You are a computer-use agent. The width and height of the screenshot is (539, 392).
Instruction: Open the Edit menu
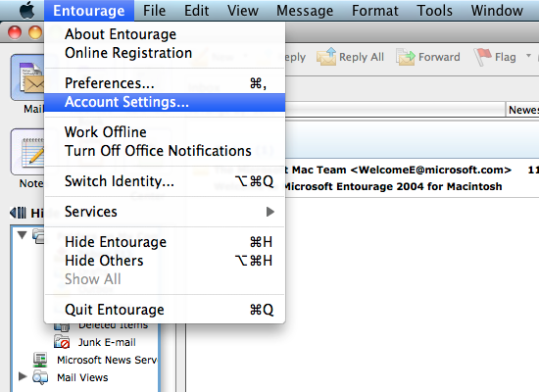(196, 11)
